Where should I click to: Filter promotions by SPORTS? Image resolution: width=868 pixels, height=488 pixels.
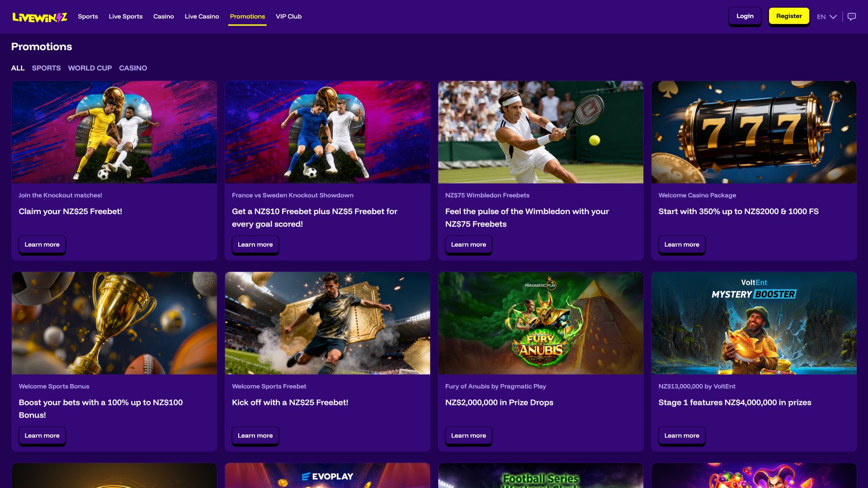pyautogui.click(x=46, y=68)
